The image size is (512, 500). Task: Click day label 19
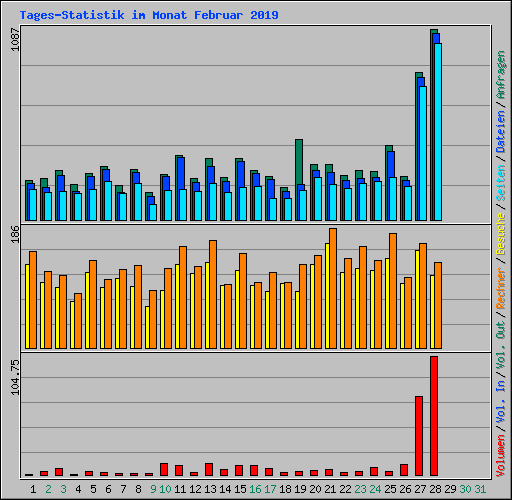click(x=300, y=489)
